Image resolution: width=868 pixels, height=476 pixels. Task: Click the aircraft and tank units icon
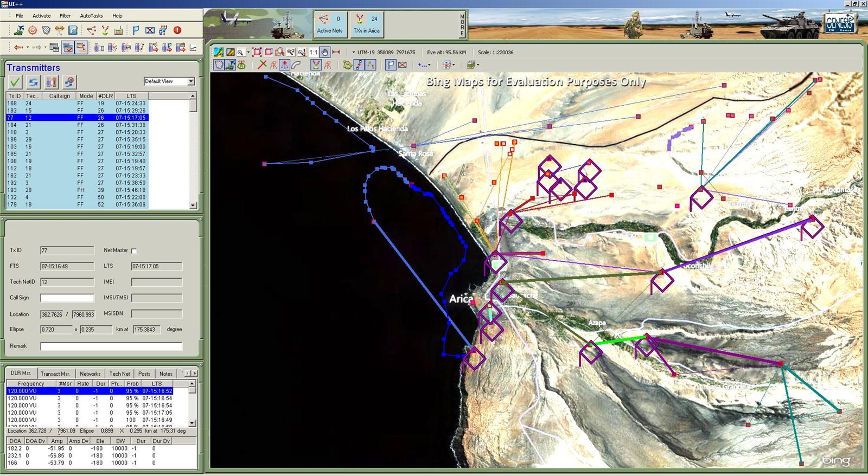19,30
